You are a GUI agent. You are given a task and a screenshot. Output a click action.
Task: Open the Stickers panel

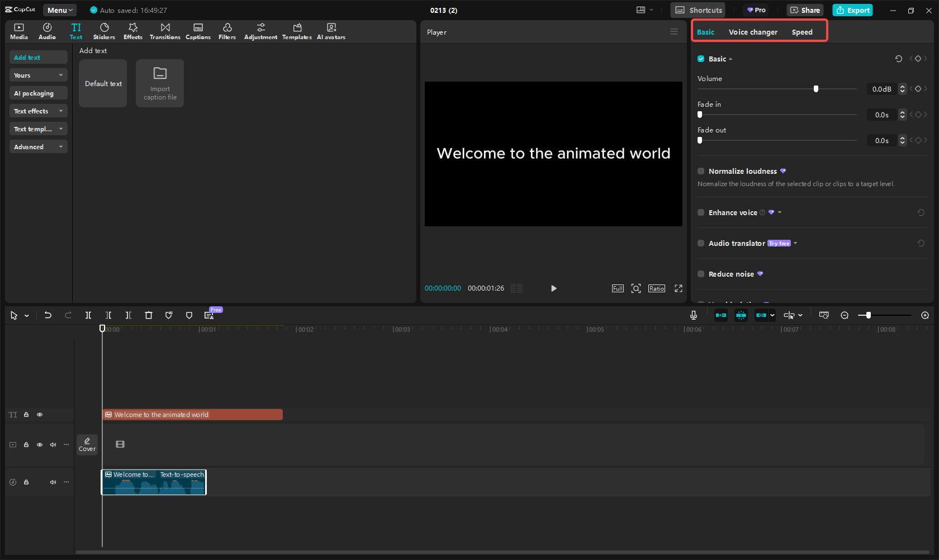(x=104, y=31)
